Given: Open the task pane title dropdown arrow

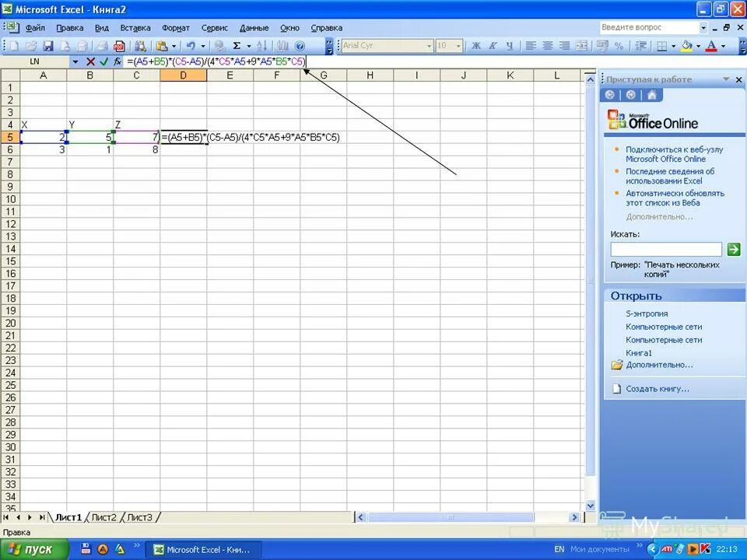Looking at the screenshot, I should (726, 79).
